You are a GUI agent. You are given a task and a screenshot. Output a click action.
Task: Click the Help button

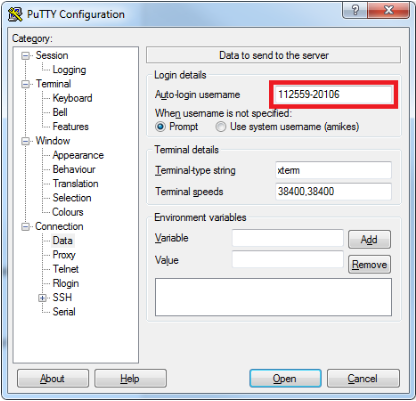pos(130,379)
